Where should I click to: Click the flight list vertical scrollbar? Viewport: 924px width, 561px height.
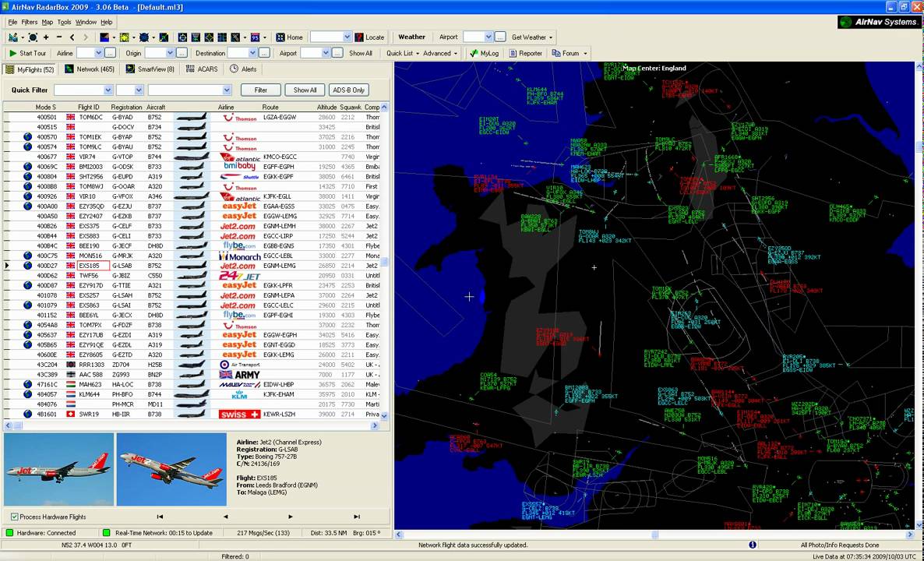[x=385, y=262]
